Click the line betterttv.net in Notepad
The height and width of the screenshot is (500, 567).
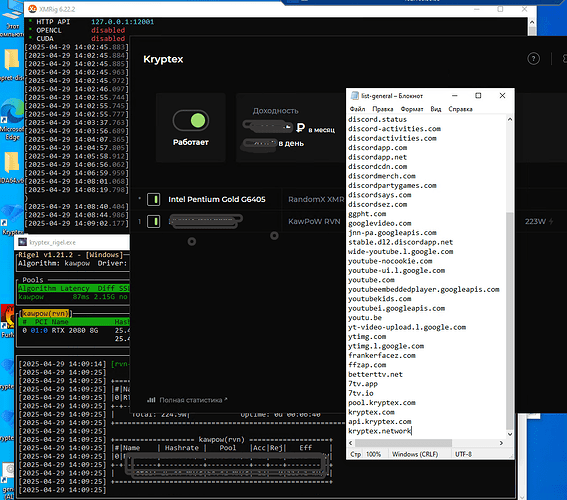[375, 374]
